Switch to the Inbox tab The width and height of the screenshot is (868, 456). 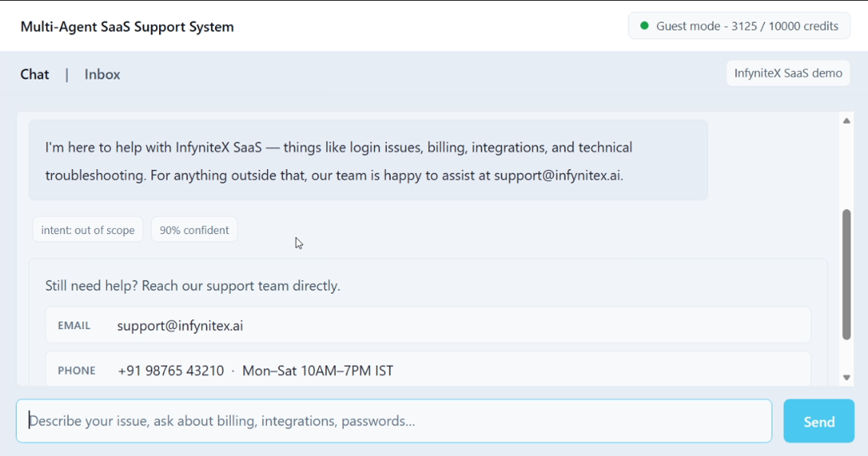coord(102,74)
